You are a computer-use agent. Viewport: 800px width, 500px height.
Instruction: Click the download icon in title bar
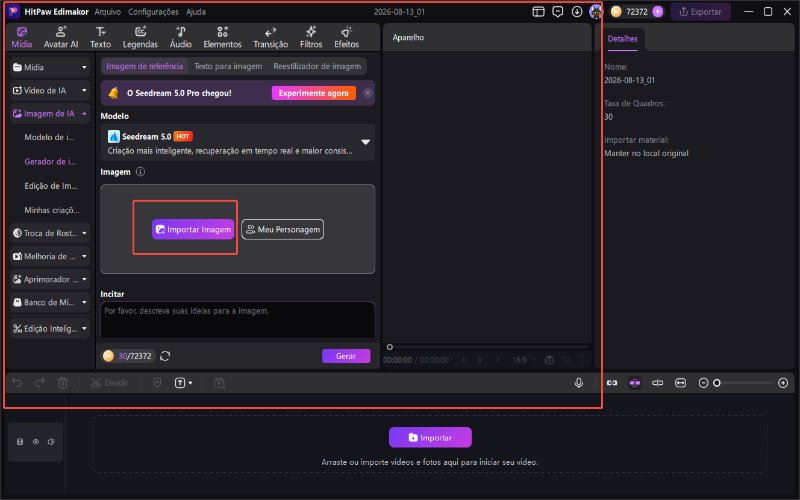click(577, 12)
